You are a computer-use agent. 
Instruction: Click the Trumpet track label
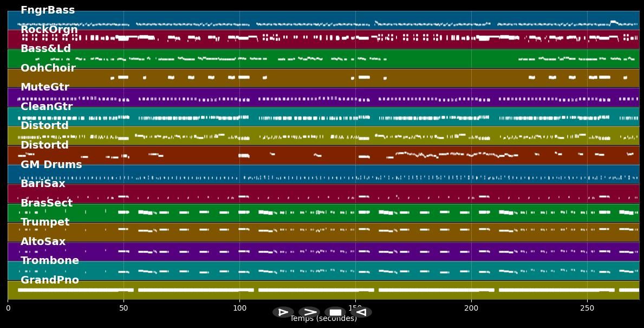point(44,222)
